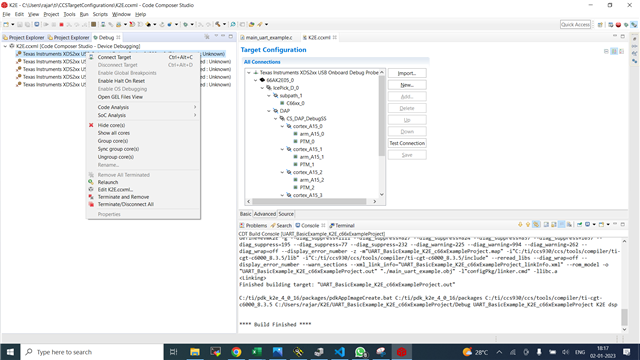This screenshot has width=640, height=360.
Task: Open WhatsApp from the taskbar
Action: pos(360,352)
